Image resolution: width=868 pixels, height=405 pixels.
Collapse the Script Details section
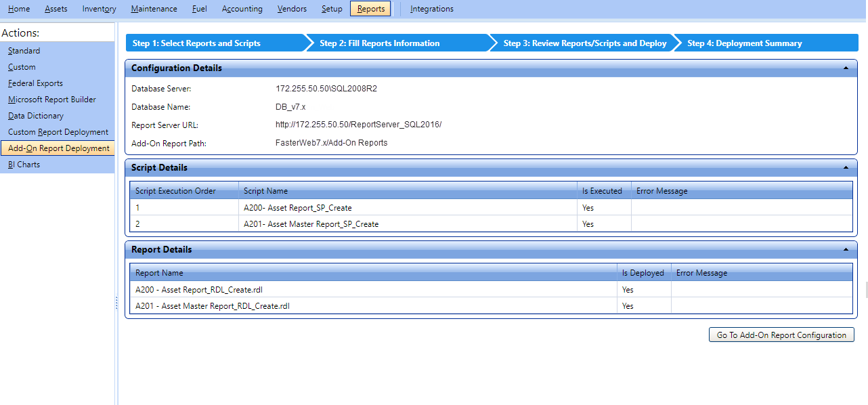click(x=846, y=167)
